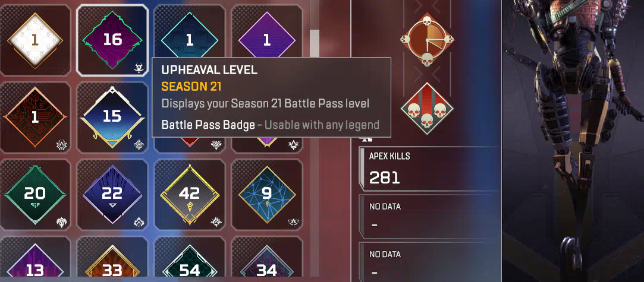This screenshot has width=644, height=282.
Task: Select the green level 20 badge
Action: [x=35, y=194]
